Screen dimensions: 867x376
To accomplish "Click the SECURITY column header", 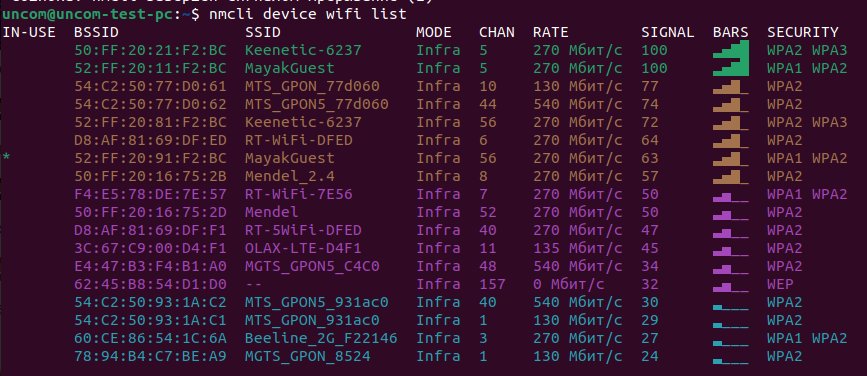I will pos(803,32).
